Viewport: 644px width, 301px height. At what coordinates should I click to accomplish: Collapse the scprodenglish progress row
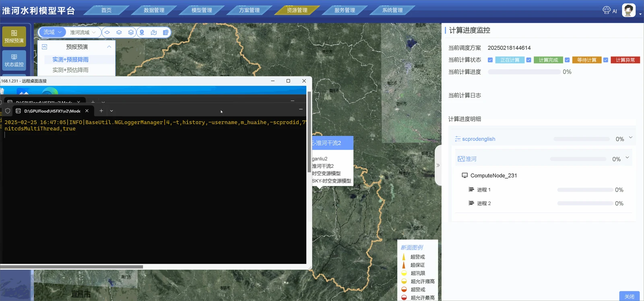click(x=631, y=138)
